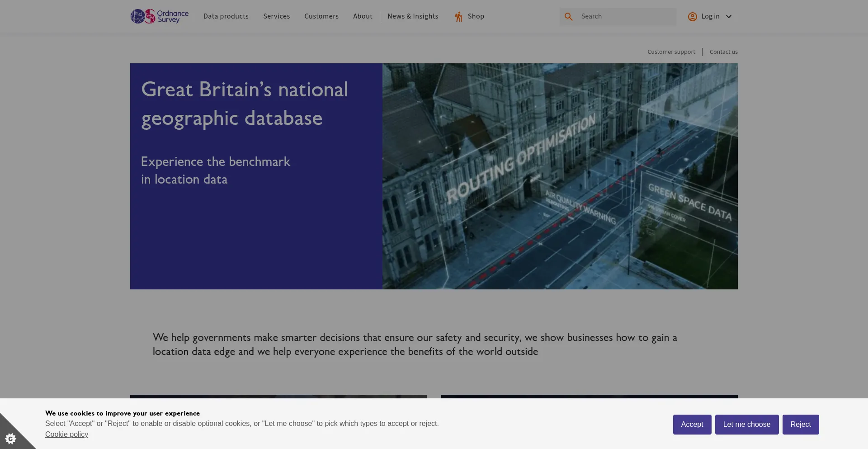Open the Services menu

pyautogui.click(x=276, y=16)
